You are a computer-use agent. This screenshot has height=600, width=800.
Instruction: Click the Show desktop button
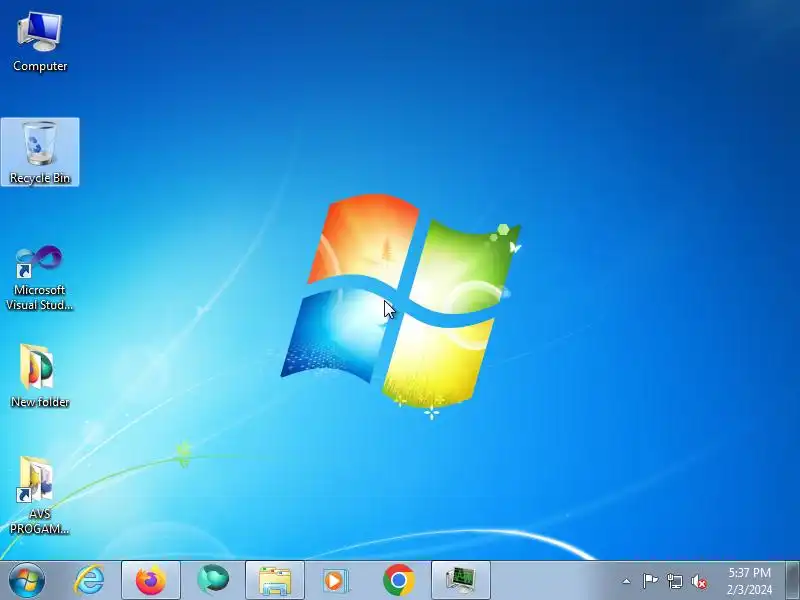793,581
